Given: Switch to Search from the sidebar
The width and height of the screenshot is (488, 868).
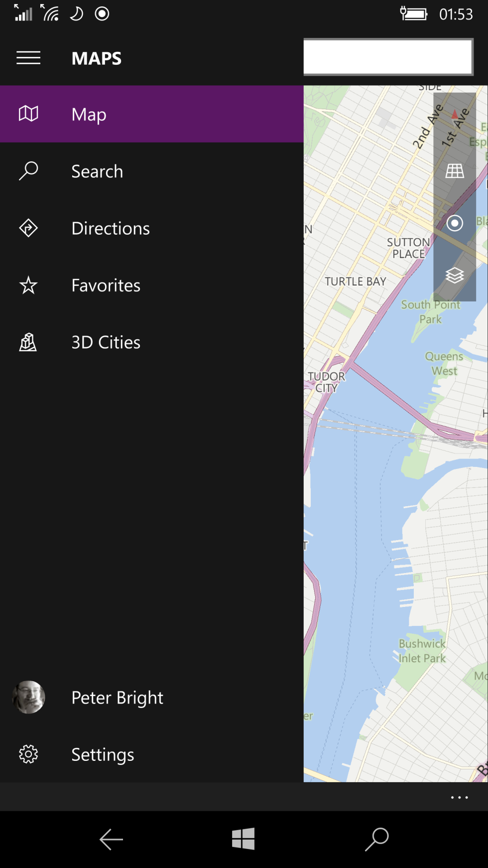Looking at the screenshot, I should pos(98,171).
